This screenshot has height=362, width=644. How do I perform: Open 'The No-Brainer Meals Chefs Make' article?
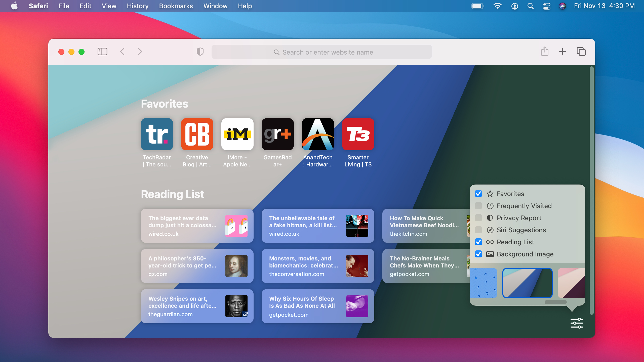[x=426, y=266]
